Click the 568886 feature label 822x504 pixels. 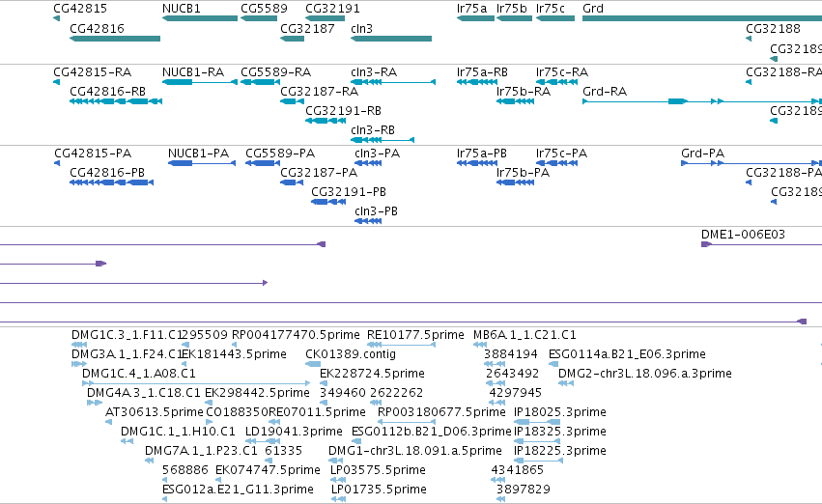click(185, 470)
